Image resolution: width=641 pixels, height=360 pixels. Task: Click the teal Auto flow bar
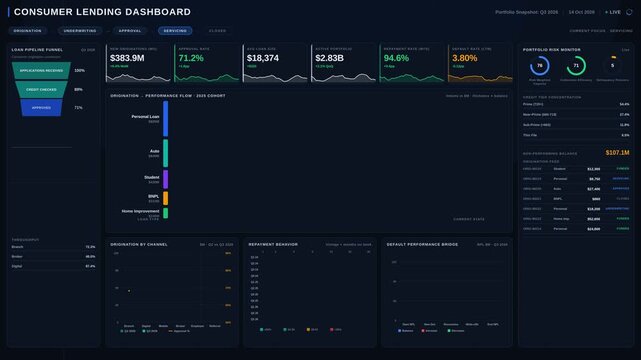point(166,153)
